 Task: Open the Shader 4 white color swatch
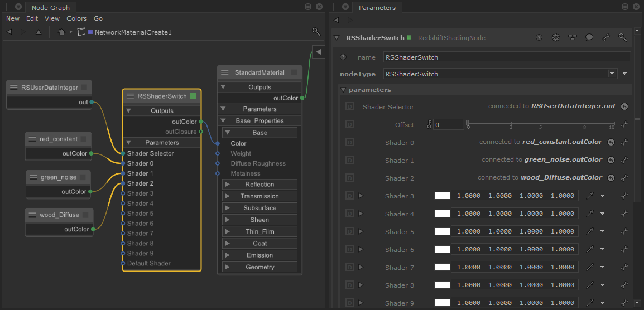tap(443, 214)
